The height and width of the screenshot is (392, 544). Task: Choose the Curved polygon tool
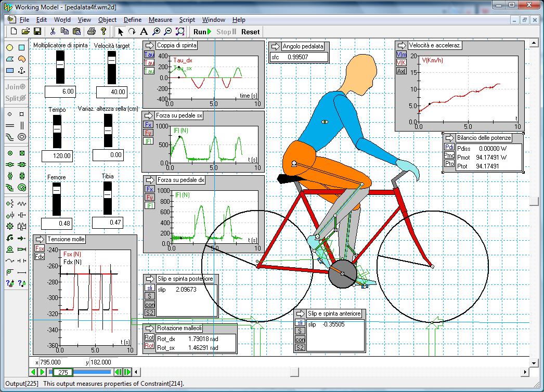pyautogui.click(x=21, y=59)
